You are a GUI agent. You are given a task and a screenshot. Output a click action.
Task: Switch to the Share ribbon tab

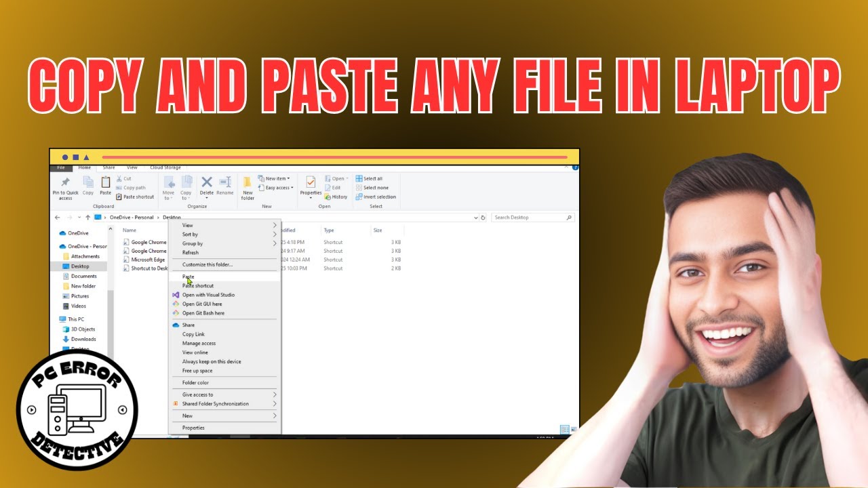108,167
